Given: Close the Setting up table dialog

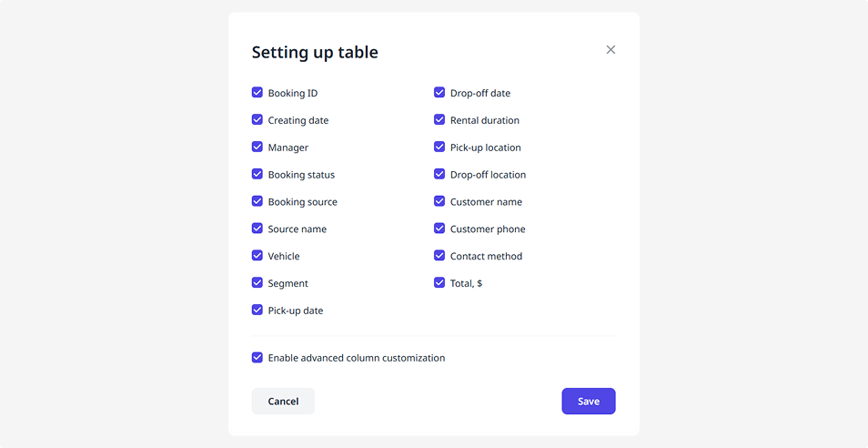Looking at the screenshot, I should point(611,50).
